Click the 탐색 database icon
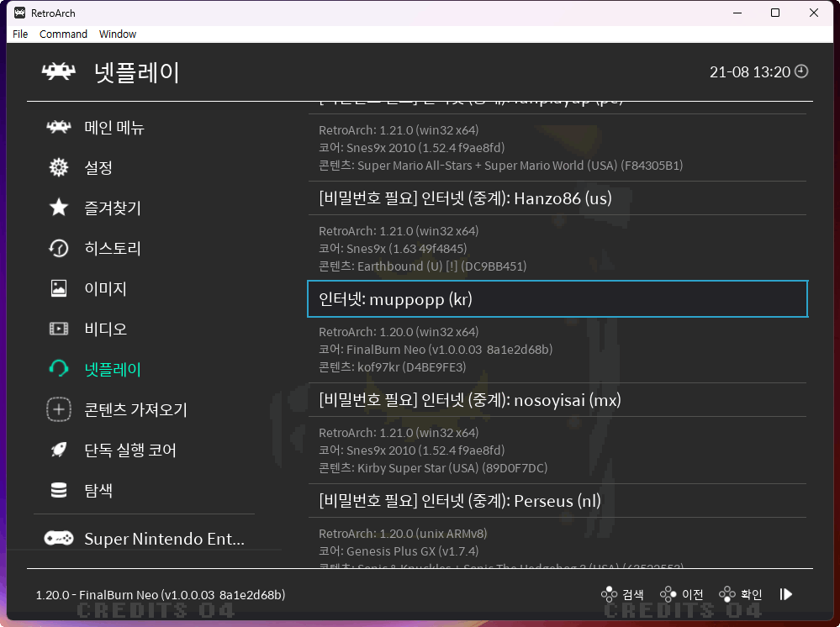The image size is (840, 627). 59,490
